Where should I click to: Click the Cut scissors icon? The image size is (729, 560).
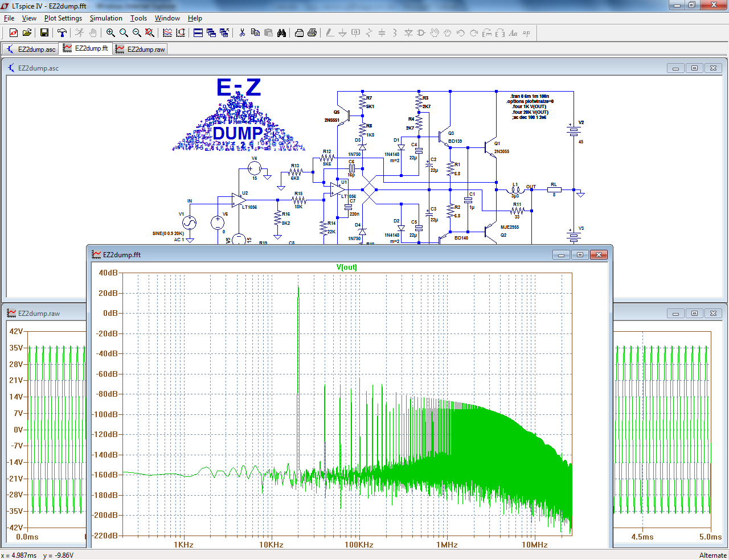pos(242,33)
